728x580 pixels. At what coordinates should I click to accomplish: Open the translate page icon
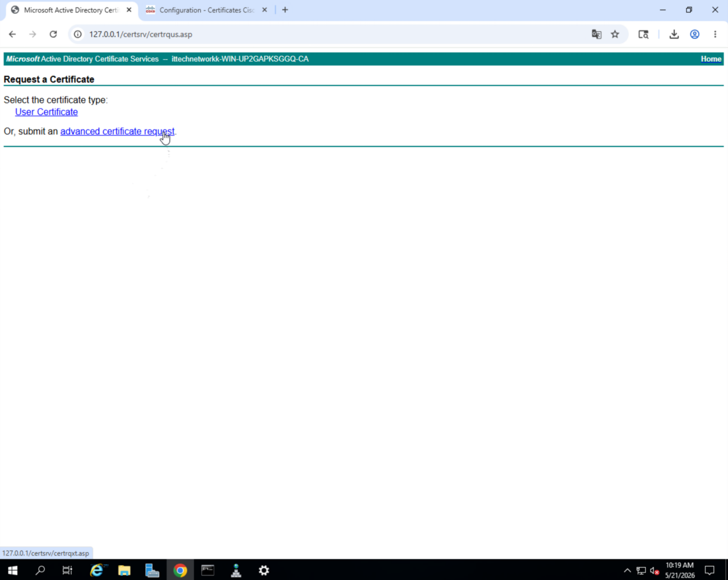(x=596, y=34)
